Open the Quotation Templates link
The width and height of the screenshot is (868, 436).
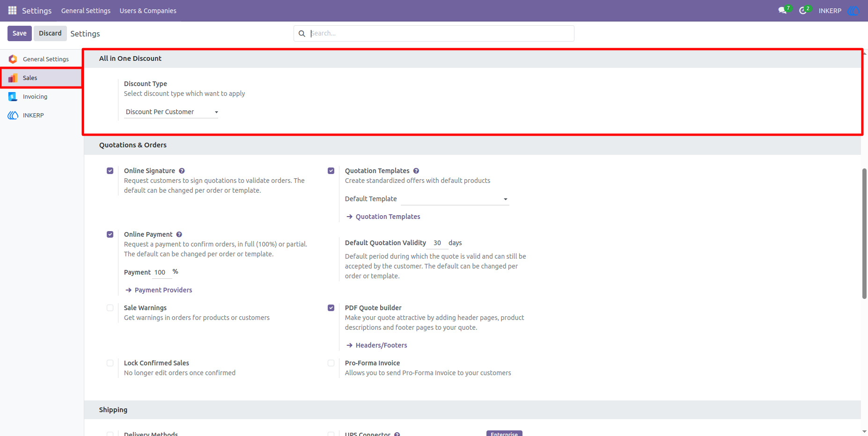click(388, 217)
